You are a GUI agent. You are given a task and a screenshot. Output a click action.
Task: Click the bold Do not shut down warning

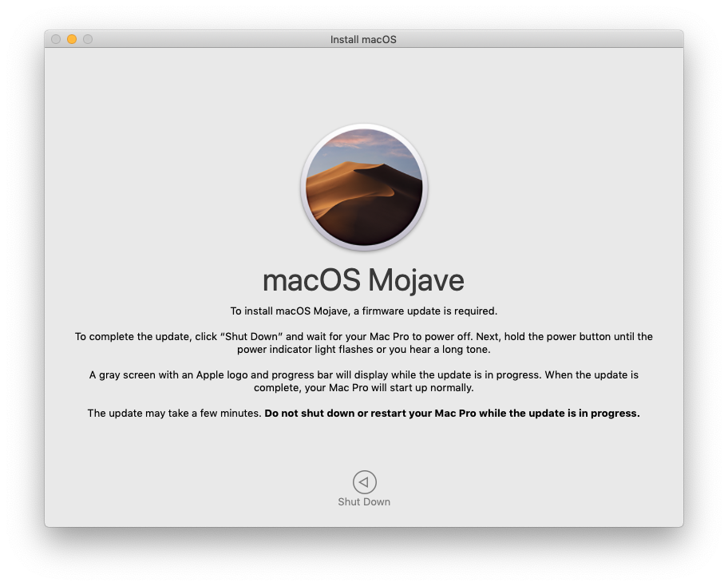(453, 414)
